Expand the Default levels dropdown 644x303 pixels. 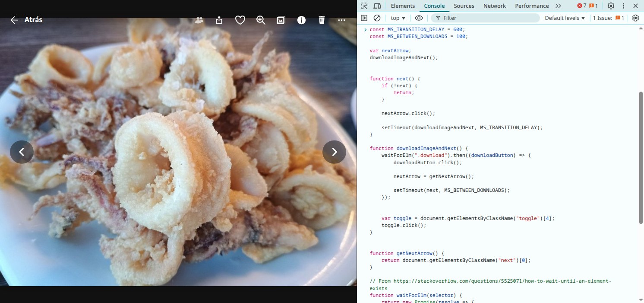[565, 18]
